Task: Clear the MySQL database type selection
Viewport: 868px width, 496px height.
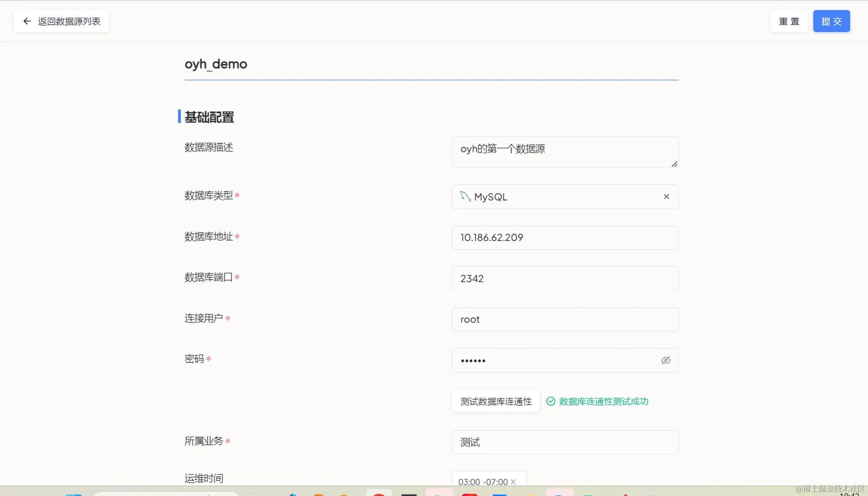Action: tap(666, 197)
